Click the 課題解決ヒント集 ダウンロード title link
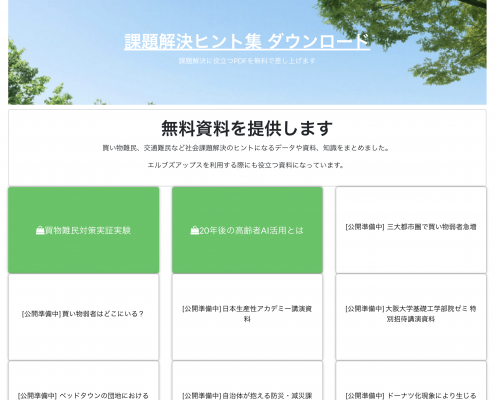 click(x=247, y=42)
